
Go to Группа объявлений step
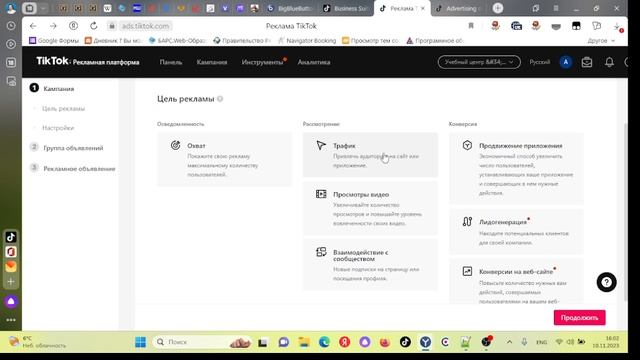point(73,148)
